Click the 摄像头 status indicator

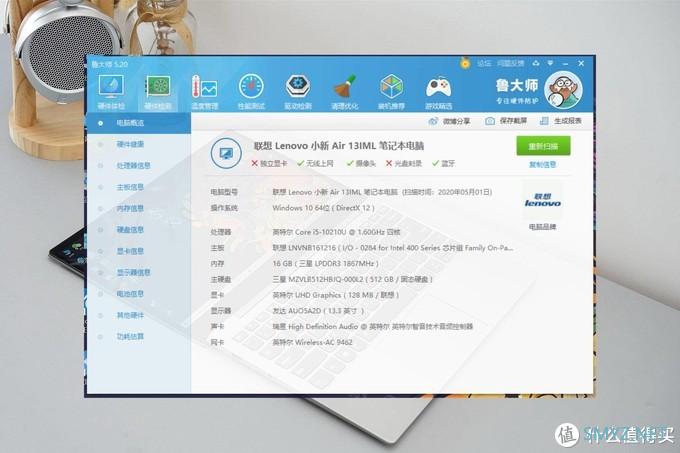click(361, 163)
